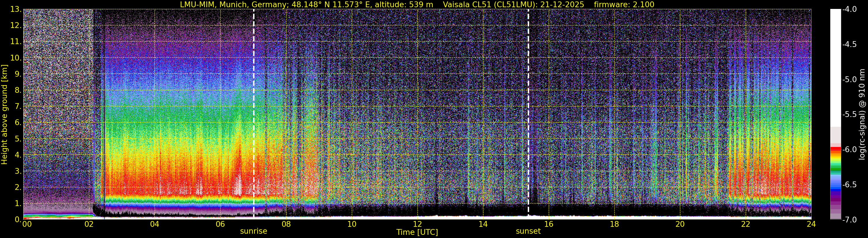Click the blue band on the colorbar

[835, 185]
